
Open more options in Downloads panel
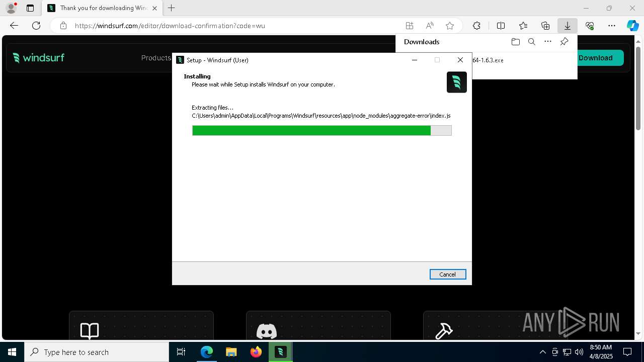pos(548,42)
